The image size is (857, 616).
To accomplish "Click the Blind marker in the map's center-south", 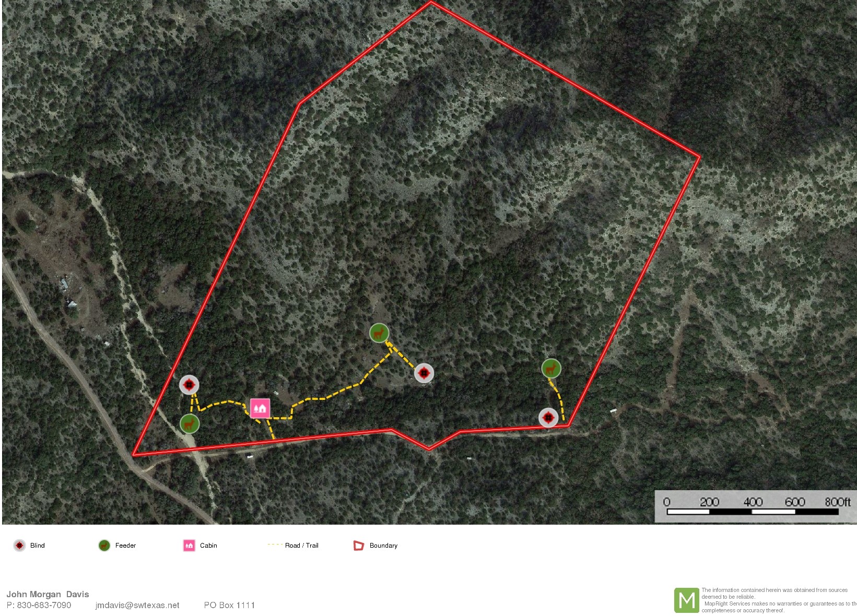I will point(424,373).
